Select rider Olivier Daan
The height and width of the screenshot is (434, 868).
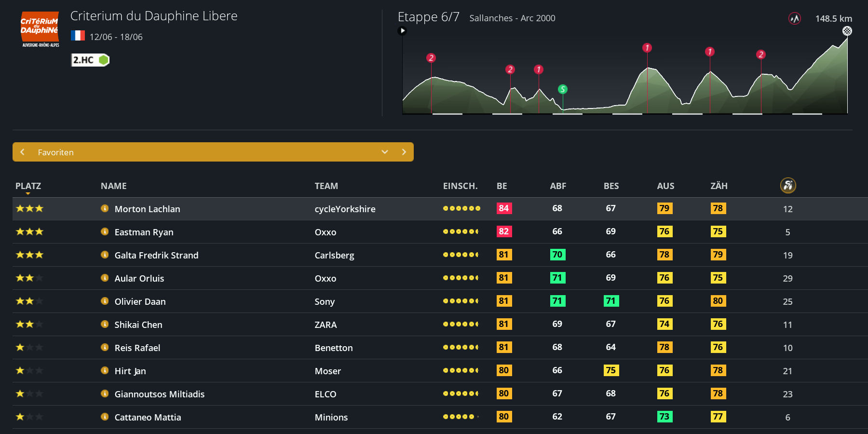[140, 301]
